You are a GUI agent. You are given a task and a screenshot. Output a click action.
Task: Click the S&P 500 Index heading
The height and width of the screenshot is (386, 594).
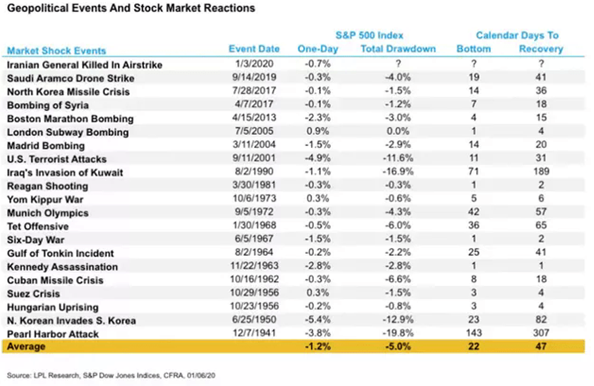[369, 35]
